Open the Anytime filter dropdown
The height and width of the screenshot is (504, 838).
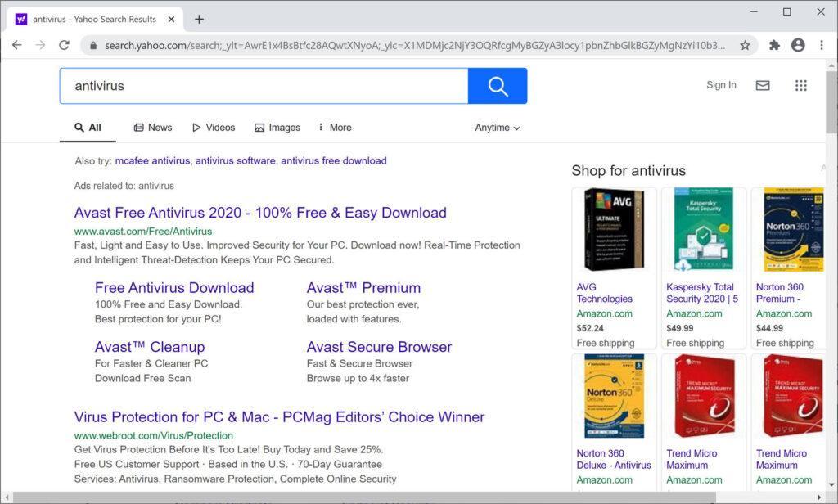pyautogui.click(x=497, y=128)
